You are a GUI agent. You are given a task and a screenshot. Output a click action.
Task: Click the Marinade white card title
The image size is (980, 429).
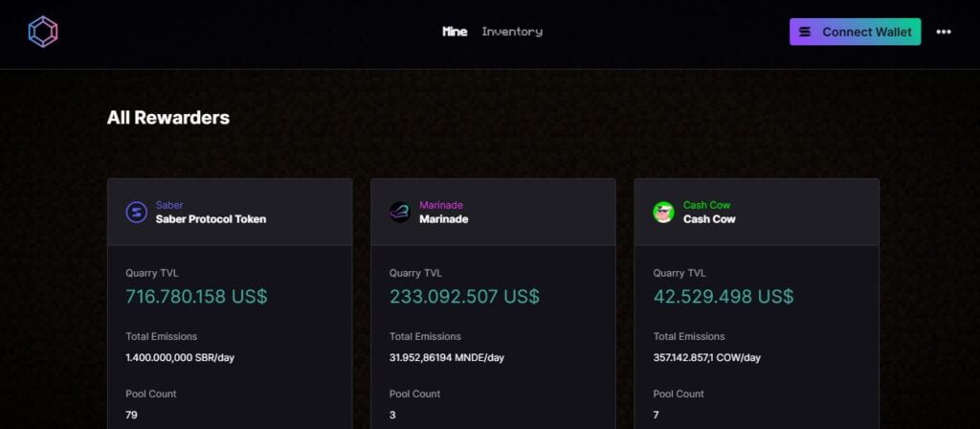click(x=444, y=219)
